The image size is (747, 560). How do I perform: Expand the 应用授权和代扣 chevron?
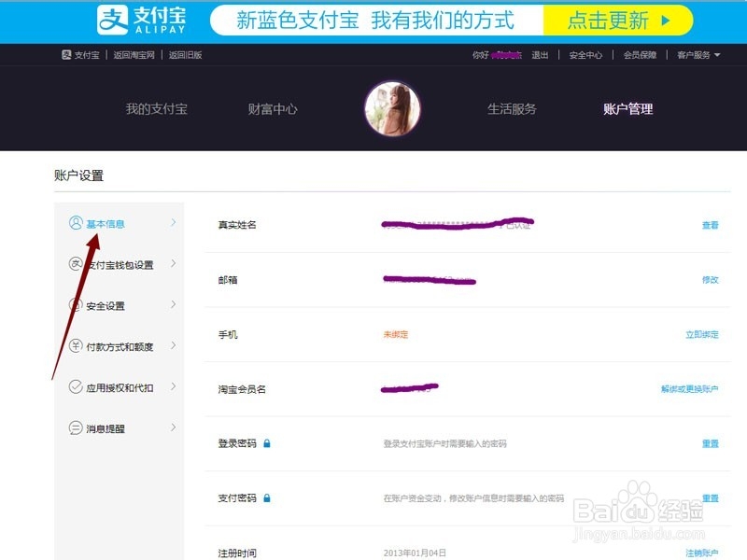pos(173,386)
